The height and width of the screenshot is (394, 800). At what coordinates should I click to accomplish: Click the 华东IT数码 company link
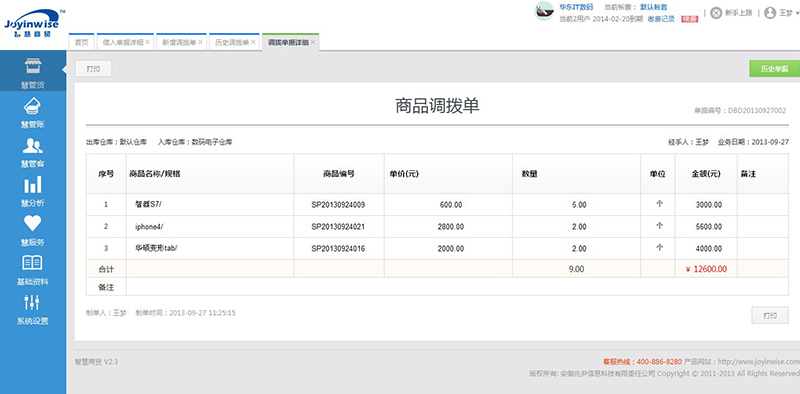coord(576,7)
